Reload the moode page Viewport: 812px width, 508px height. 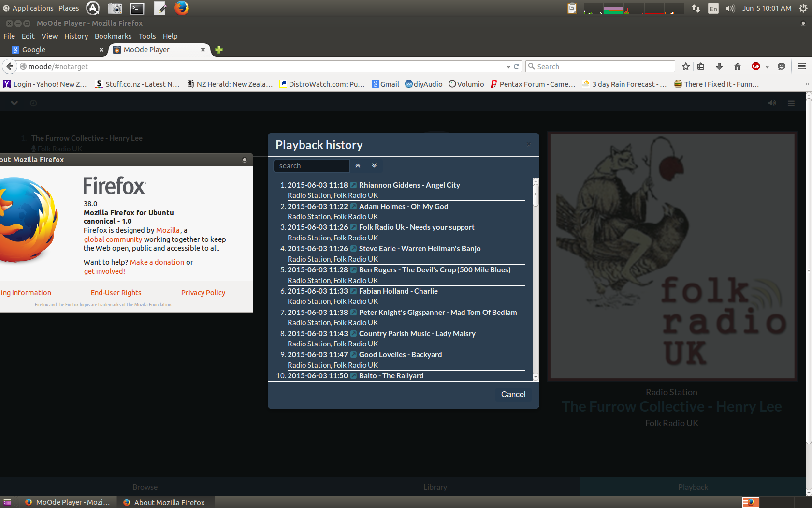click(516, 66)
